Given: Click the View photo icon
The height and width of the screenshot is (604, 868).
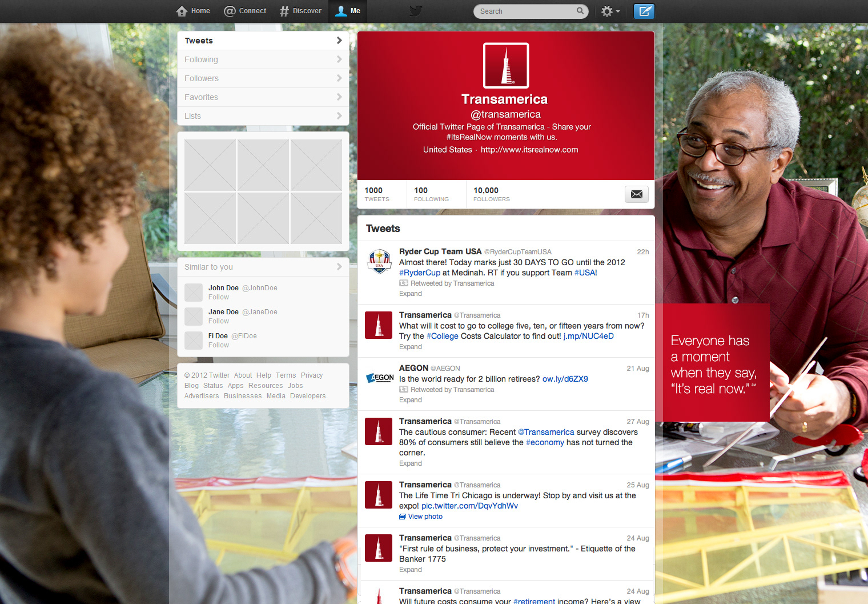Looking at the screenshot, I should [x=403, y=517].
